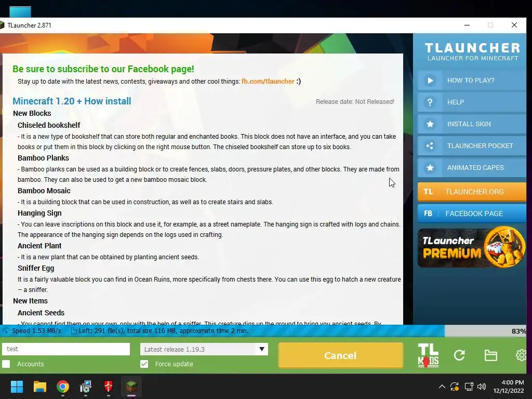The height and width of the screenshot is (399, 532).
Task: Click the How To Play play icon
Action: (x=430, y=81)
